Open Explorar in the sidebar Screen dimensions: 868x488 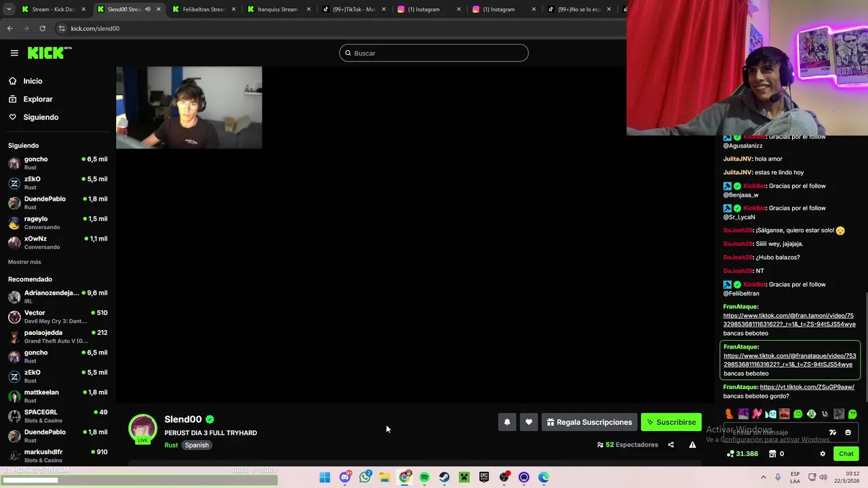tap(37, 99)
